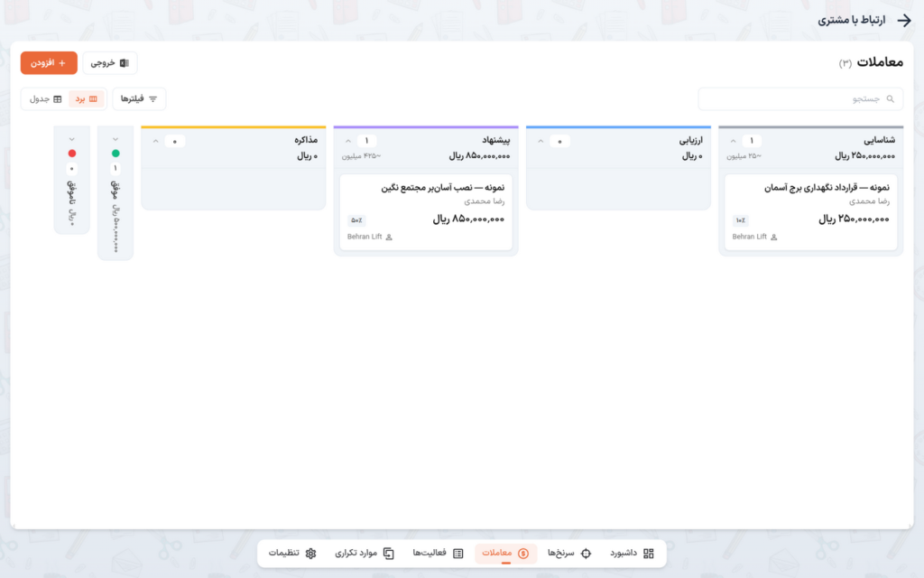The height and width of the screenshot is (578, 924).
Task: Click the settings gear icon
Action: pyautogui.click(x=310, y=554)
